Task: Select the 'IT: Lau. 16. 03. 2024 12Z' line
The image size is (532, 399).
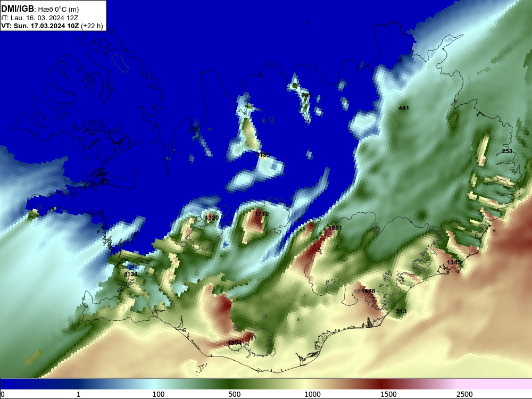Action: click(x=40, y=18)
